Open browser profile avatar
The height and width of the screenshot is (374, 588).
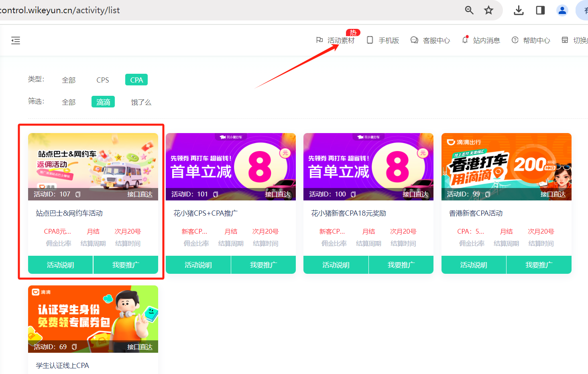tap(562, 10)
